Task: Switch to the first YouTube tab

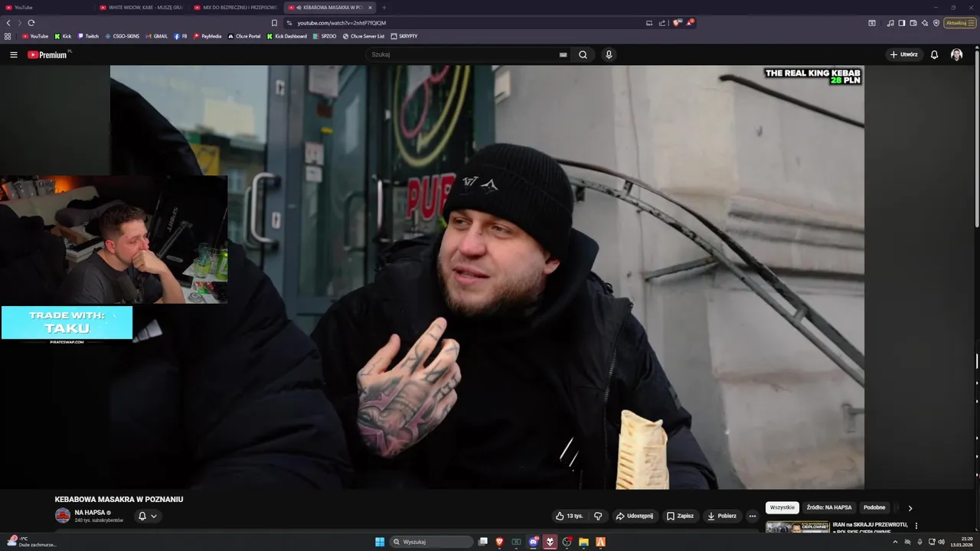Action: 46,8
